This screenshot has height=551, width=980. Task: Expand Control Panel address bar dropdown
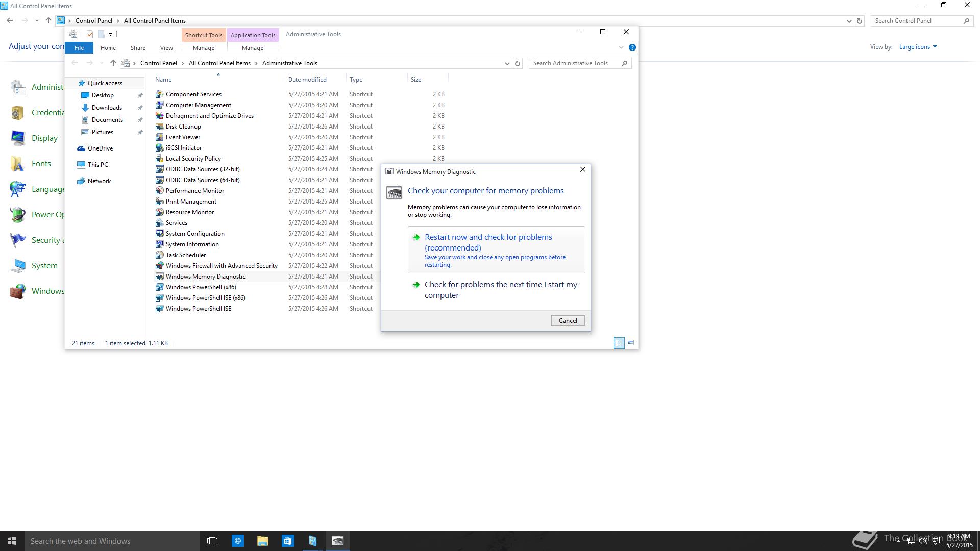[849, 21]
